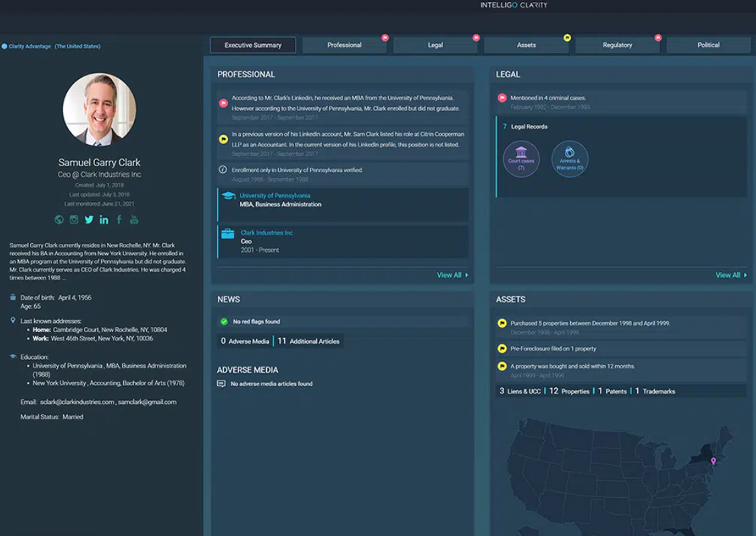The image size is (756, 536).
Task: Switch to the Political tab
Action: (x=708, y=45)
